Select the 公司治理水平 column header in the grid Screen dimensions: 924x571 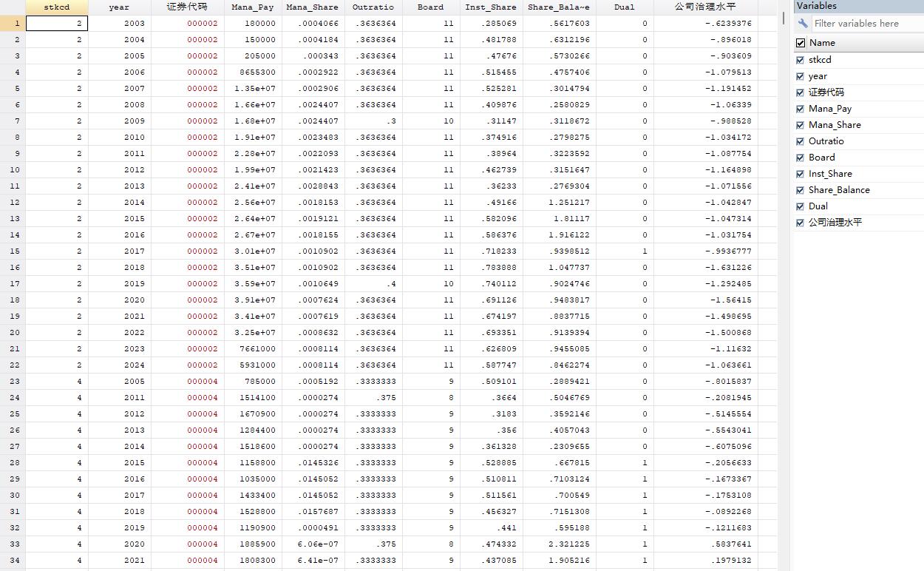705,7
